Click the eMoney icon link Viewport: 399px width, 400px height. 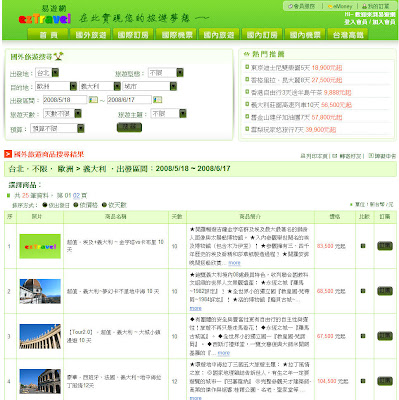(340, 6)
